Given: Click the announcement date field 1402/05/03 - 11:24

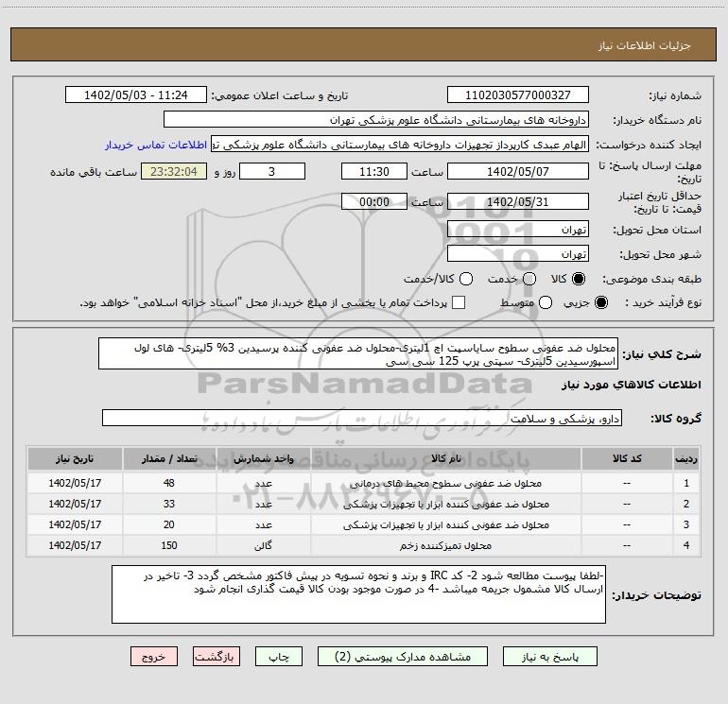Looking at the screenshot, I should [x=136, y=94].
